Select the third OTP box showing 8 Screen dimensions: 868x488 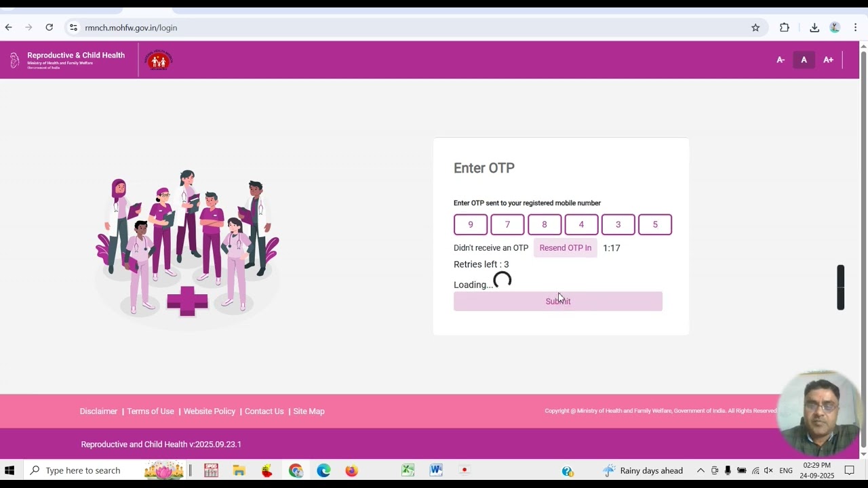tap(544, 224)
